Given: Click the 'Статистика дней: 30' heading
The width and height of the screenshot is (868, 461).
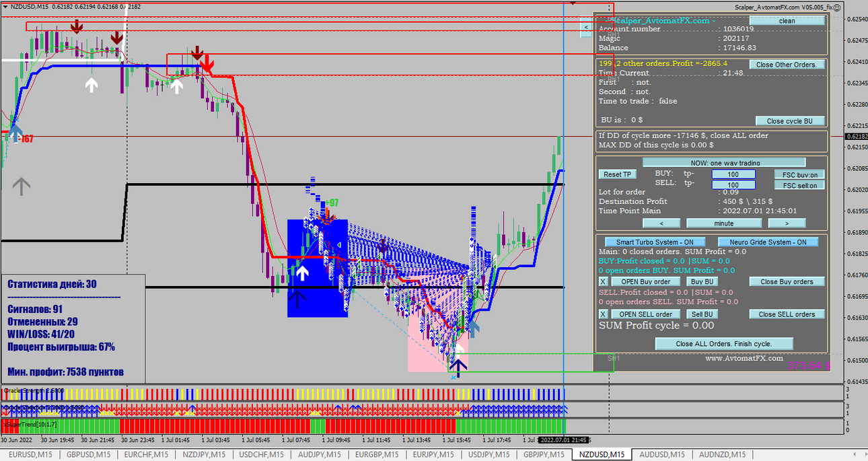Looking at the screenshot, I should 52,284.
